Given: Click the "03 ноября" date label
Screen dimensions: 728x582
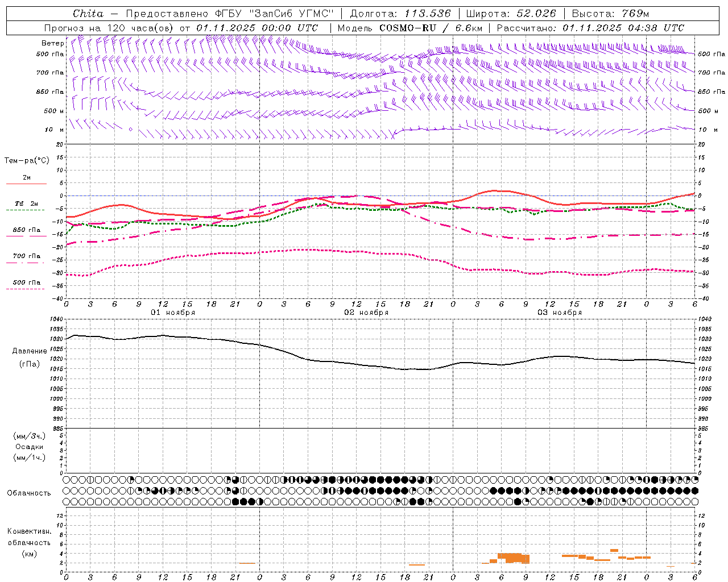Looking at the screenshot, I should pos(560,313).
